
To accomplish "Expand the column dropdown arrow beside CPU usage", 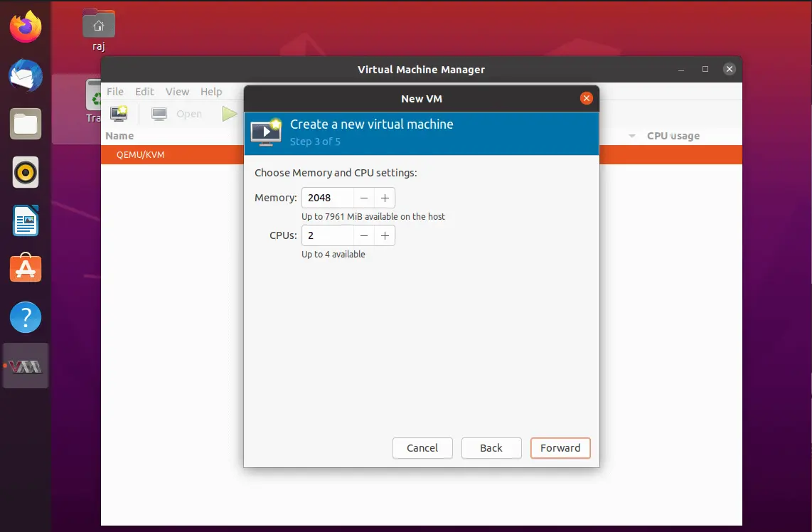I will [632, 136].
